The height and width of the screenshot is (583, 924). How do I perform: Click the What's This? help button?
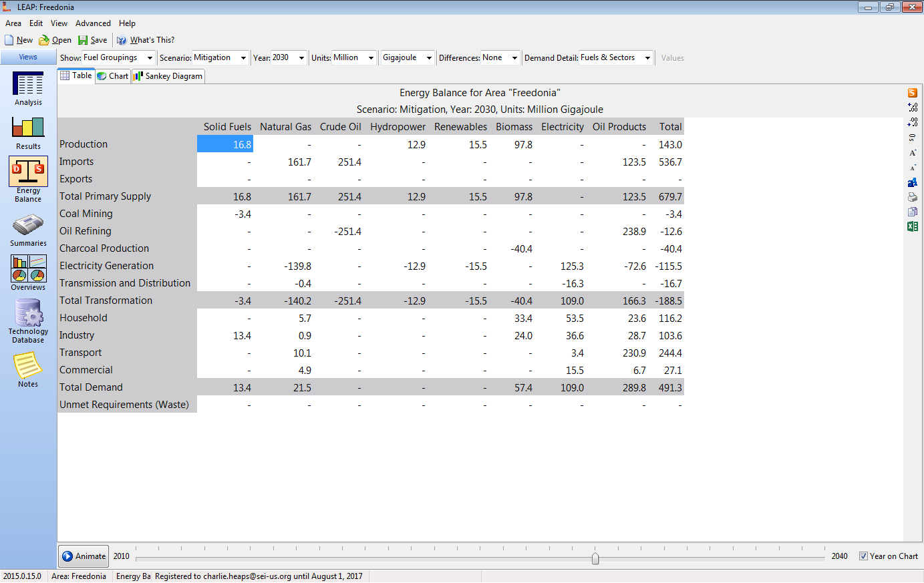click(x=146, y=40)
